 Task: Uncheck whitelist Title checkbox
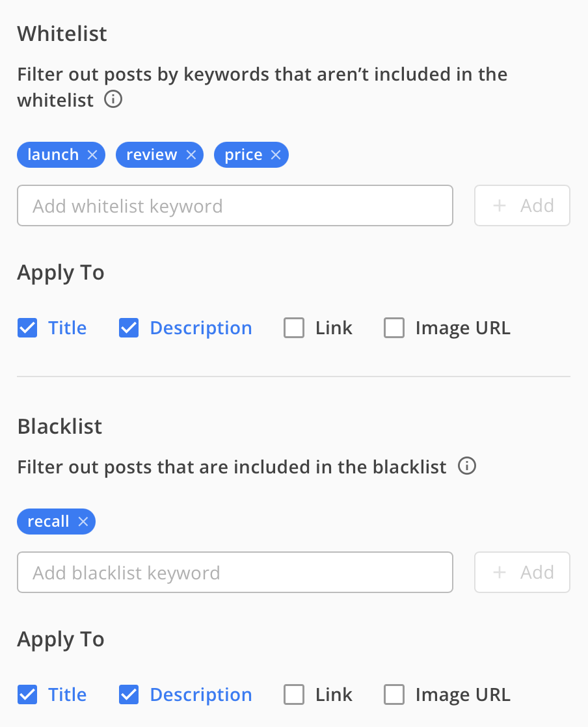point(27,328)
